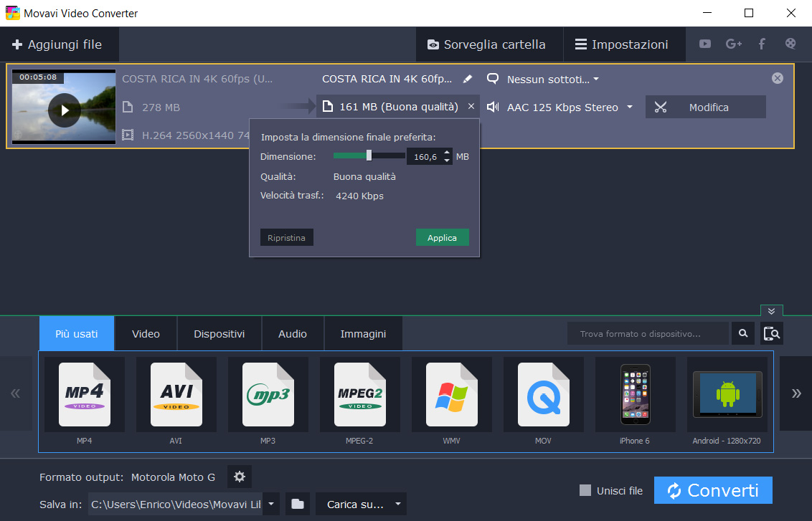Decrease size value with down stepper
The width and height of the screenshot is (812, 521).
(447, 161)
